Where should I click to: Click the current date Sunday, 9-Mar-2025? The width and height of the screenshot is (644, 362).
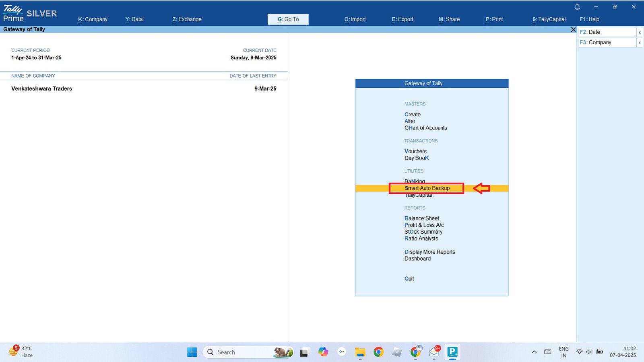coord(254,58)
